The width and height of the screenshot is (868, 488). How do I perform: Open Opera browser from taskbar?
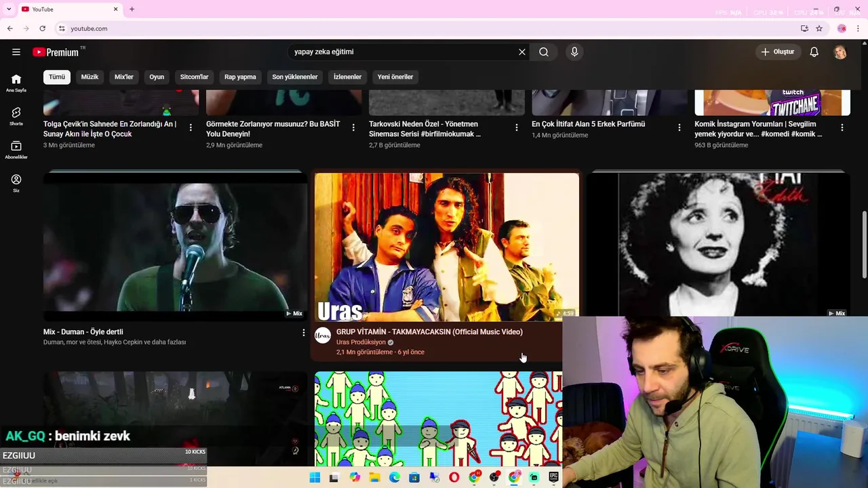tap(454, 478)
